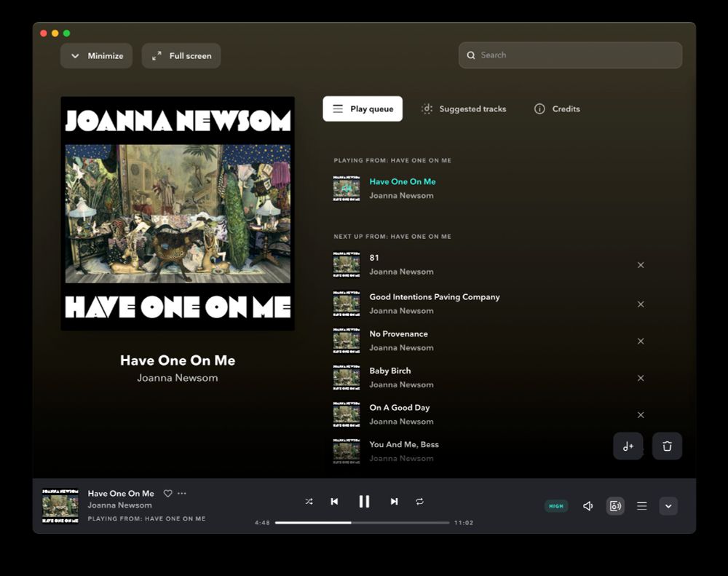This screenshot has height=576, width=728.
Task: Pause the current track
Action: click(x=364, y=501)
